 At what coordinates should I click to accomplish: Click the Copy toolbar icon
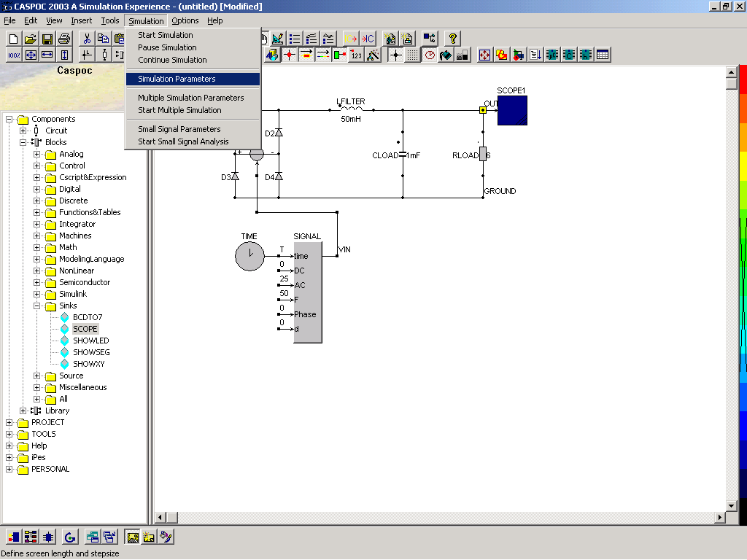103,39
